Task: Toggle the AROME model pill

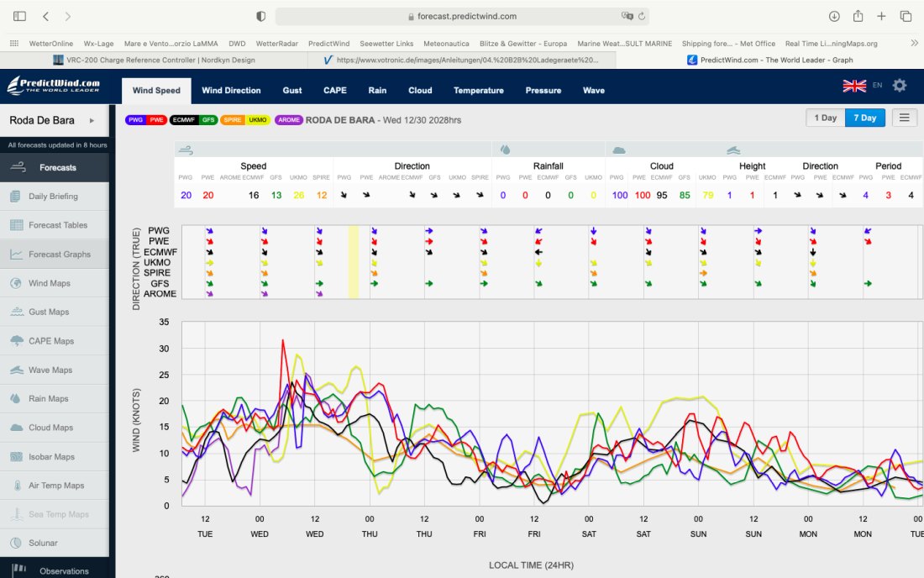Action: click(288, 120)
